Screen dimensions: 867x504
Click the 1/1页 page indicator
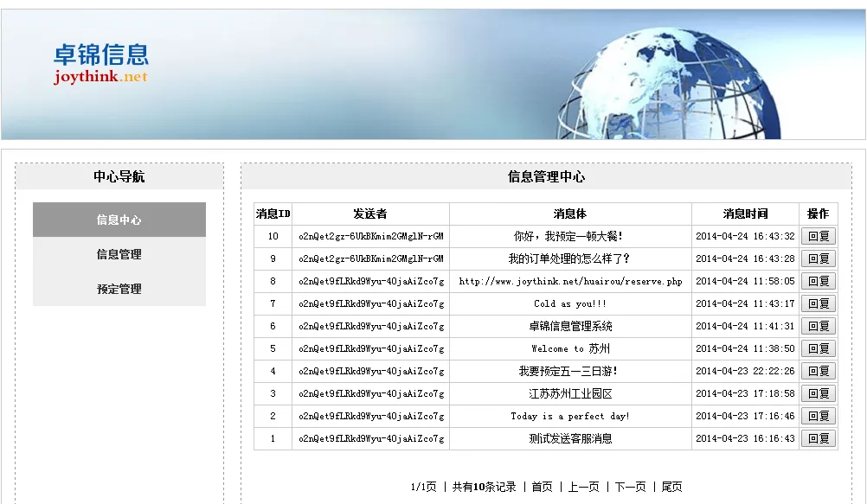(423, 487)
